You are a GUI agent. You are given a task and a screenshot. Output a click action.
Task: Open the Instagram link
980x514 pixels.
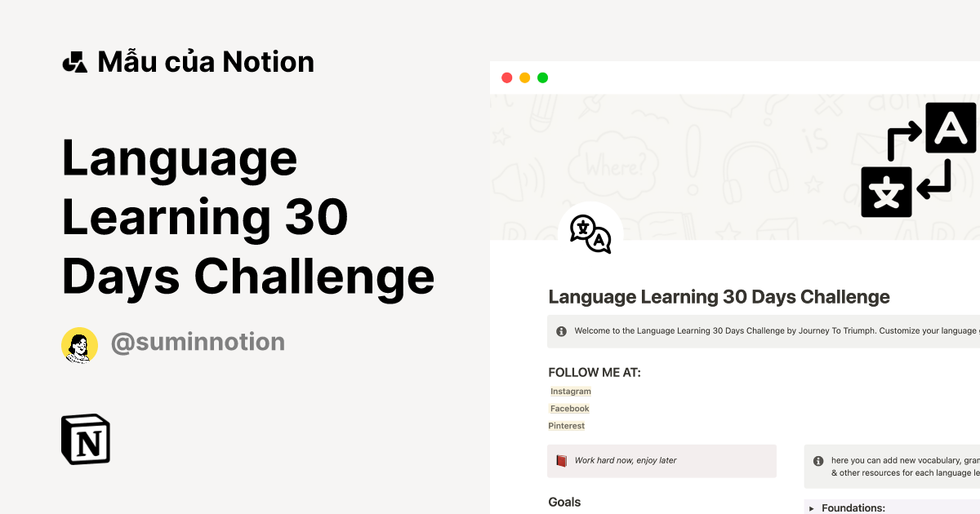click(x=570, y=391)
